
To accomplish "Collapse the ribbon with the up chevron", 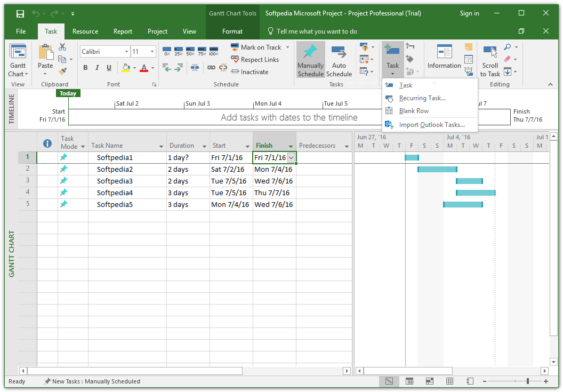I will tap(550, 84).
